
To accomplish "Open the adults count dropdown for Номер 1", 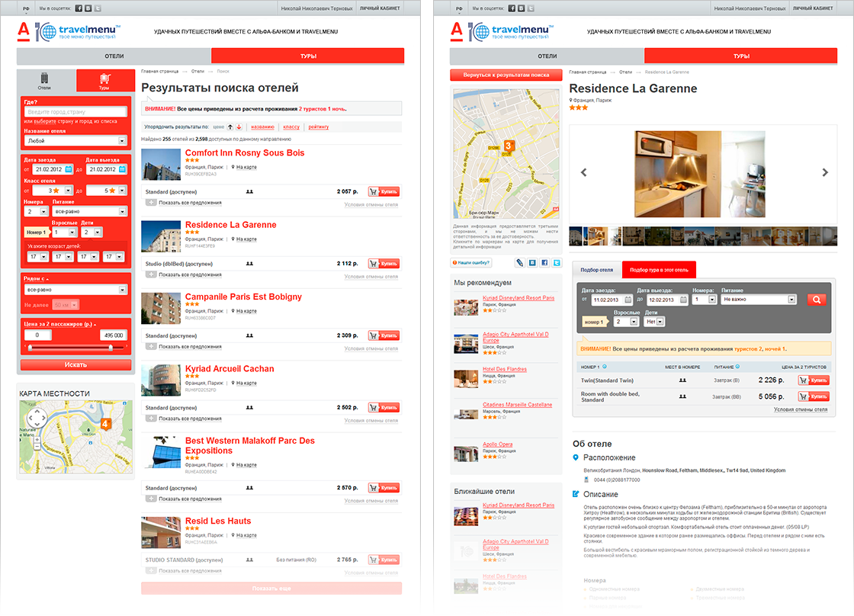I will 65,232.
